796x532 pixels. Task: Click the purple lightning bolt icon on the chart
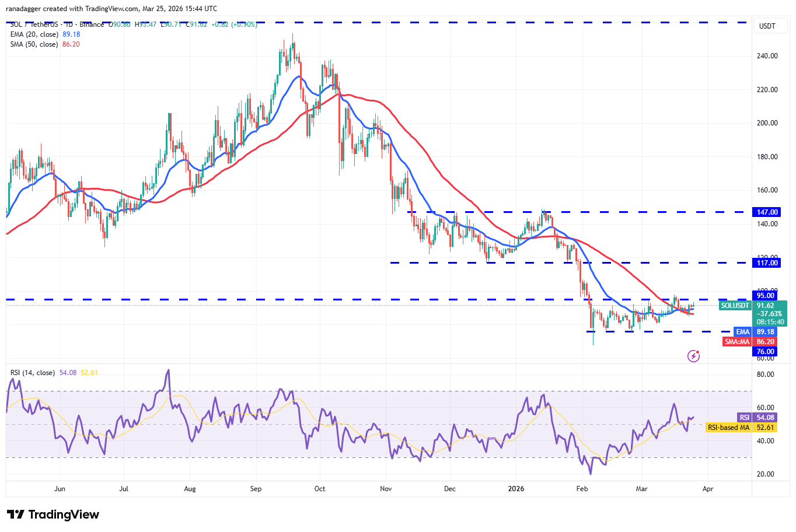pos(693,355)
